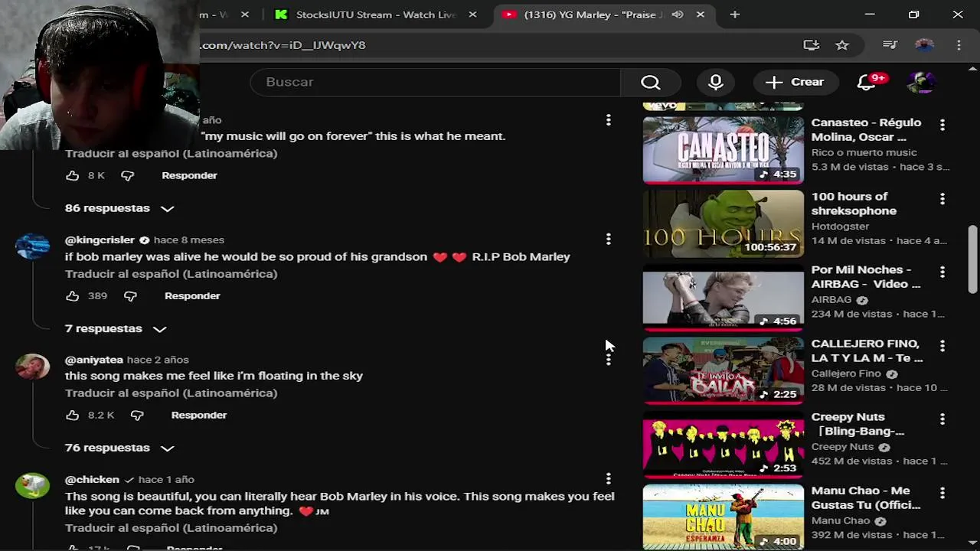980x551 pixels.
Task: Expand the 86 respuestas replies
Action: (119, 208)
